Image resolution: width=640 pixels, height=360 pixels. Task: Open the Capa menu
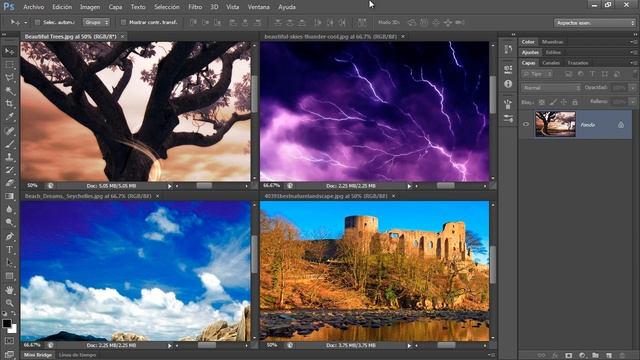coord(115,7)
